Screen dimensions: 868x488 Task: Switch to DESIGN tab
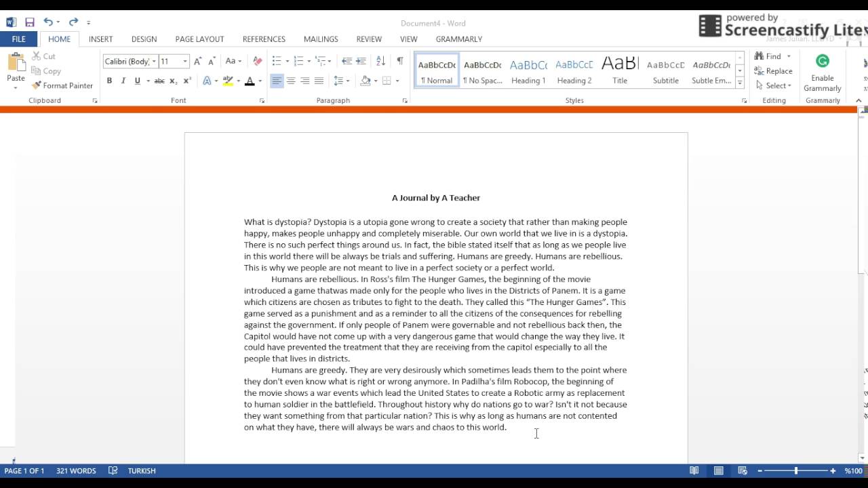coord(144,39)
